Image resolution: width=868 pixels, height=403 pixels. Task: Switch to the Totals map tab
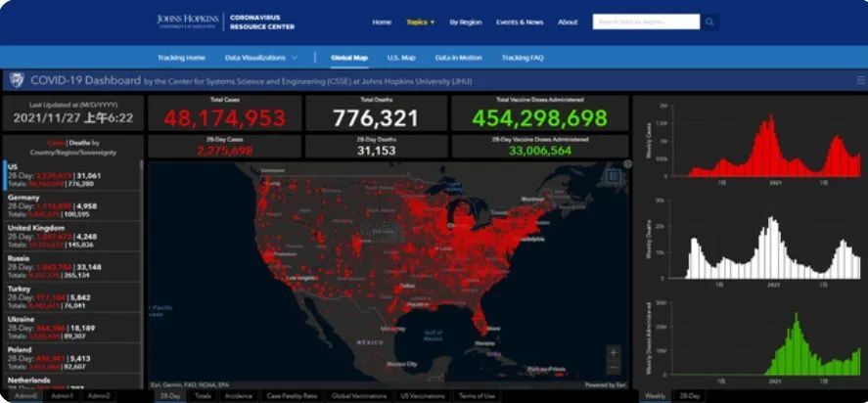coord(204,396)
